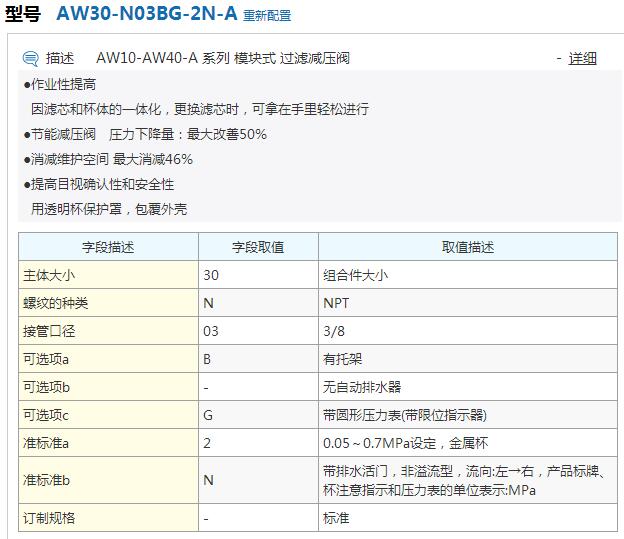Open the 详细 details link

pyautogui.click(x=582, y=59)
